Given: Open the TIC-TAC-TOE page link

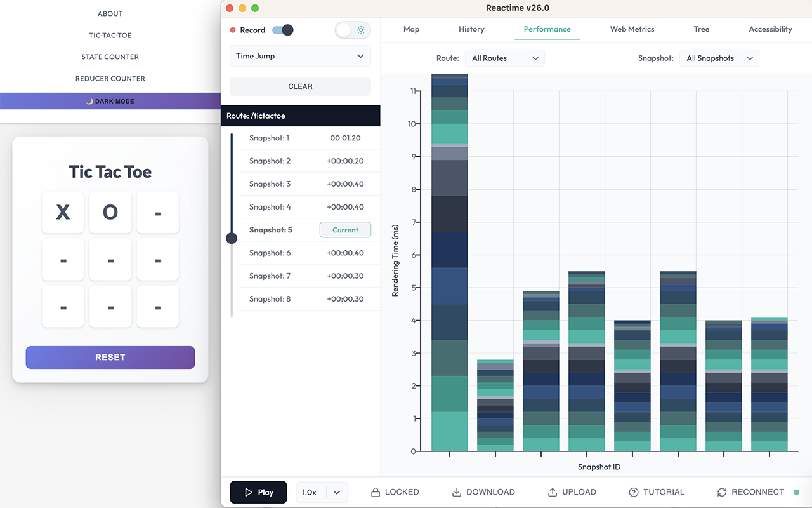Looking at the screenshot, I should click(110, 36).
